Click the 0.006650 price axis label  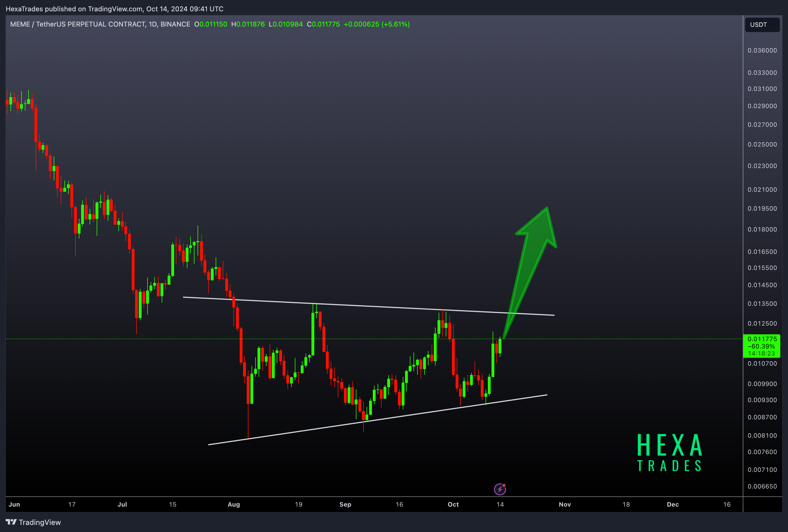click(x=762, y=487)
